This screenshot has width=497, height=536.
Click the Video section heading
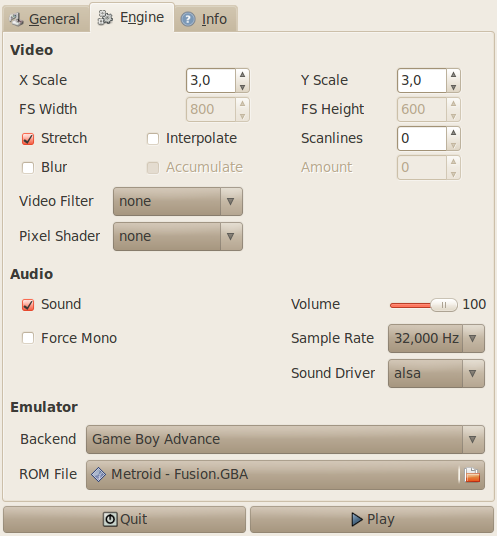pos(31,50)
